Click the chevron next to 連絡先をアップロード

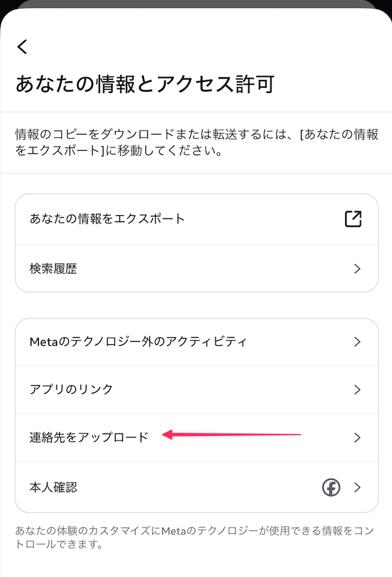tap(357, 437)
